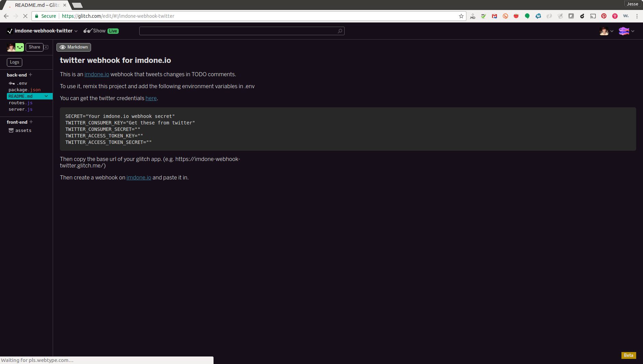Open the imdone-webhook-twitter project dropdown
Image resolution: width=643 pixels, height=364 pixels.
76,31
